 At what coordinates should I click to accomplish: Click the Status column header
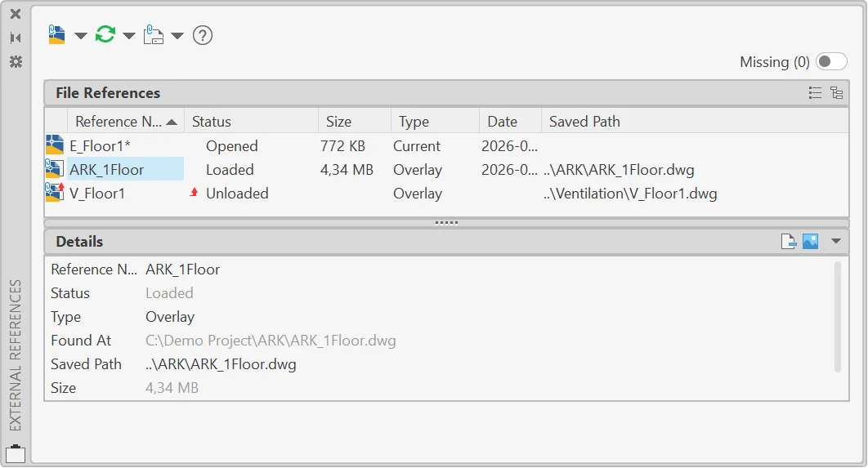click(x=251, y=121)
